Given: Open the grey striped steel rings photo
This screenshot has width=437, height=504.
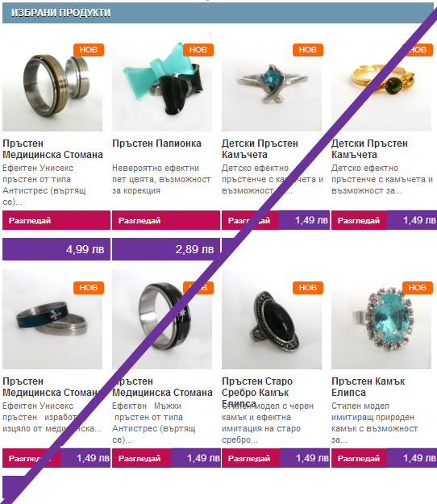Looking at the screenshot, I should 52,81.
